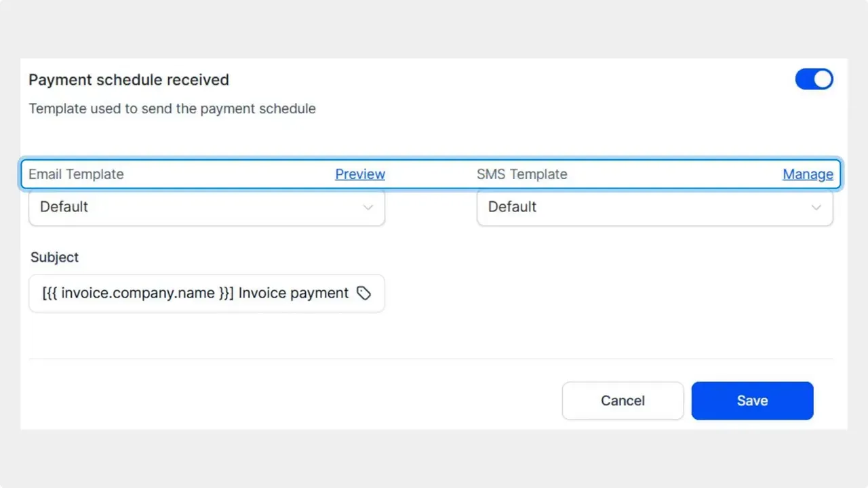The image size is (868, 488).
Task: Open Manage for SMS templates
Action: [808, 174]
